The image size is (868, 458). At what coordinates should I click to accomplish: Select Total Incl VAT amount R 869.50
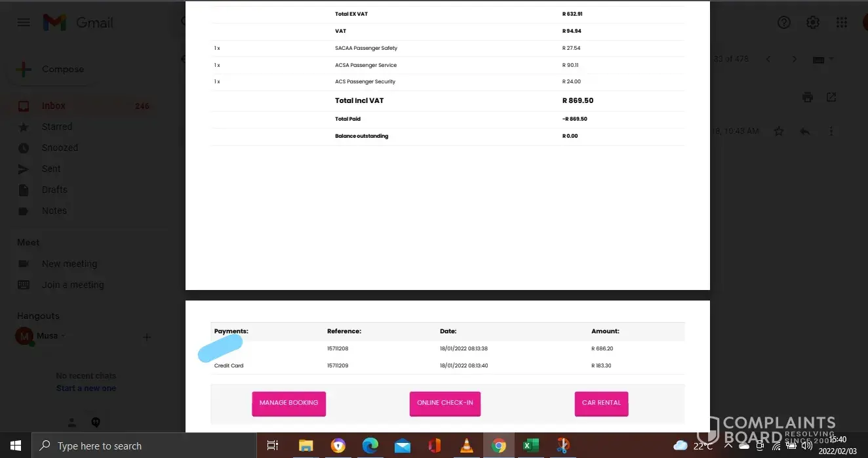click(578, 100)
